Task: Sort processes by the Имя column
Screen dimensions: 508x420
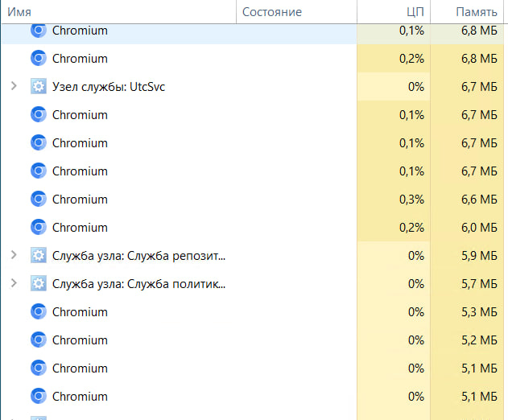Action: (x=19, y=11)
